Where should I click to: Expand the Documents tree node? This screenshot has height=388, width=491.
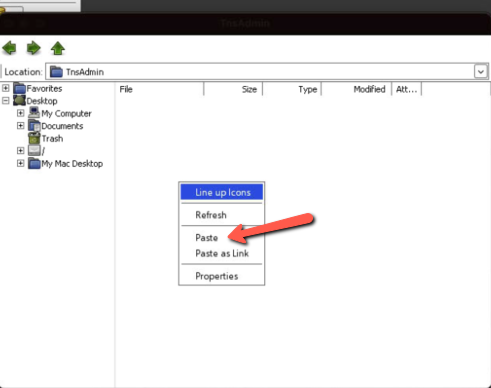pyautogui.click(x=21, y=126)
